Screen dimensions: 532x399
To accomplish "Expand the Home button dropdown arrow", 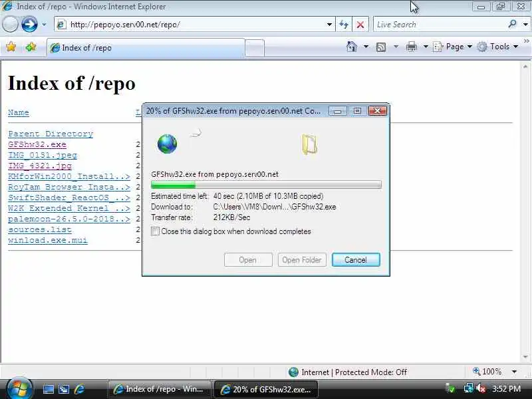I will [366, 47].
